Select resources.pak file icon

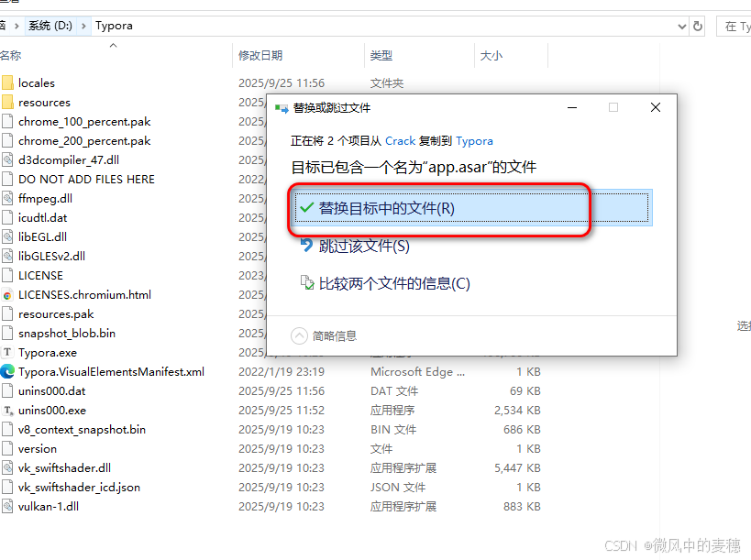point(7,313)
